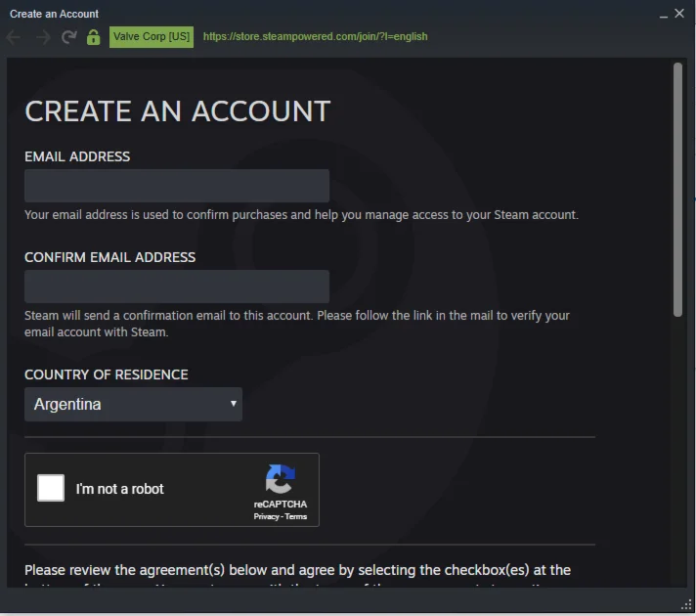Open the reCAPTCHA Terms link
Screen dimensions: 696x616
click(295, 516)
